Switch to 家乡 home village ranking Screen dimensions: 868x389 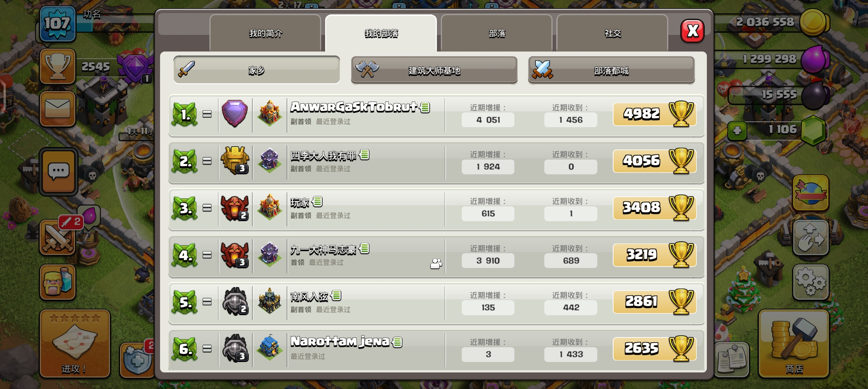257,70
